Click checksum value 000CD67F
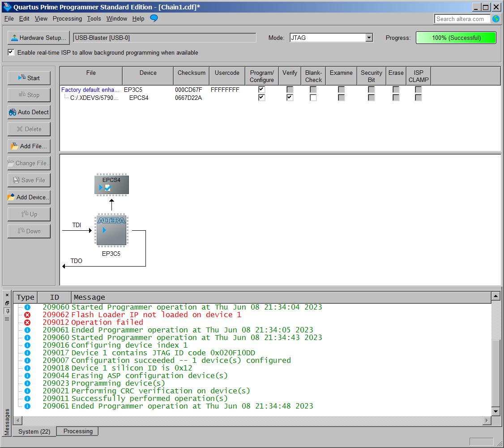Screen dimensions: 504x448 [189, 90]
